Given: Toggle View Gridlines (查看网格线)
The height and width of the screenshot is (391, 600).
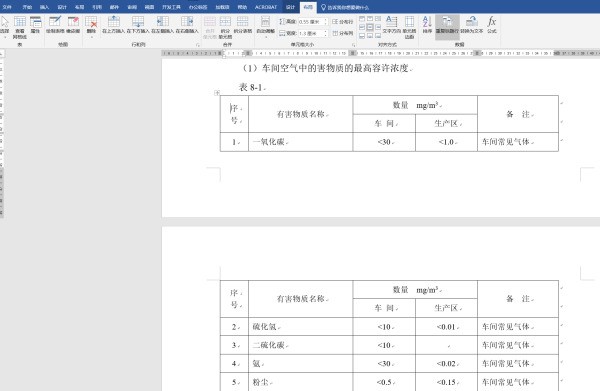Looking at the screenshot, I should pyautogui.click(x=20, y=27).
